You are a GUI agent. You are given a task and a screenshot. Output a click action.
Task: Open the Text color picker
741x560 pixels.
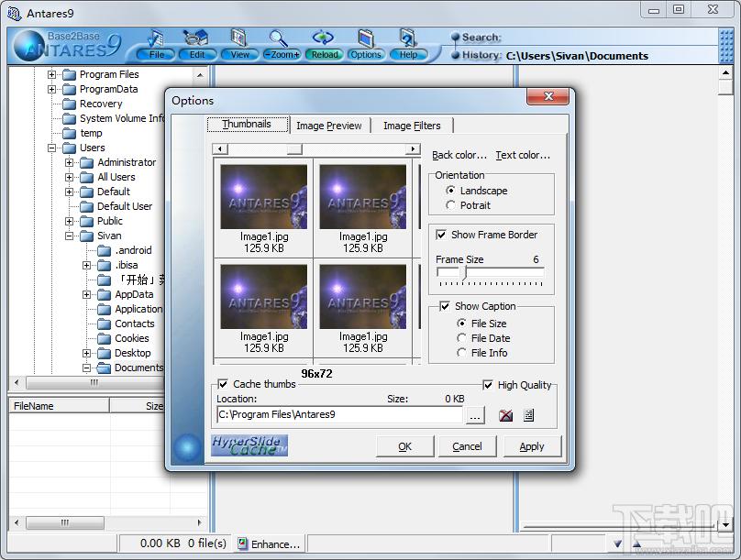point(523,155)
